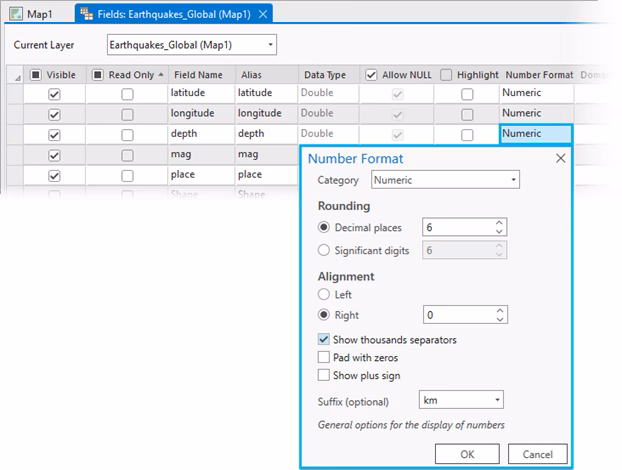
Task: Select the mag field name cell
Action: tap(201, 155)
